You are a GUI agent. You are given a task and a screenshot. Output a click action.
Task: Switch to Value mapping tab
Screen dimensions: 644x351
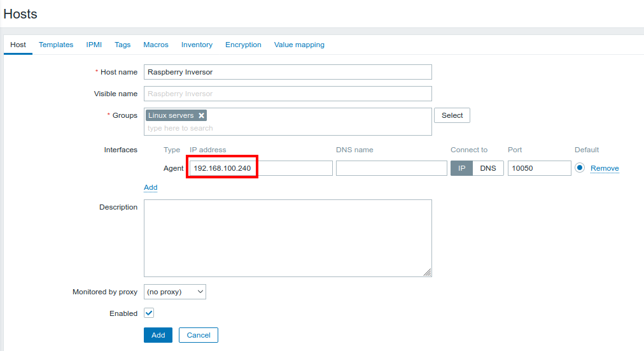click(x=299, y=45)
